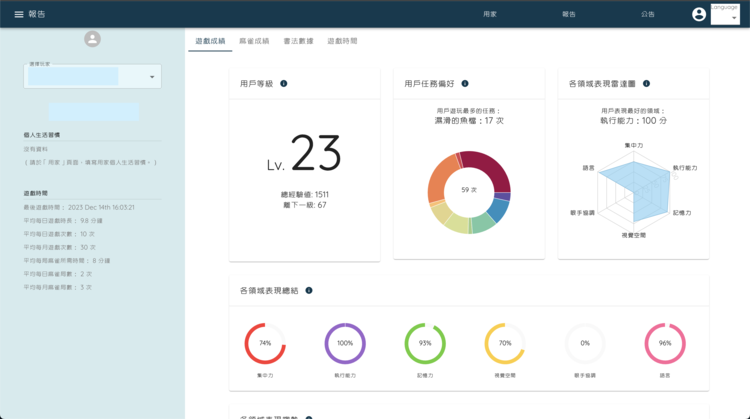Go to 用家 page in top navigation
Screen dimensions: 750x419
point(490,15)
